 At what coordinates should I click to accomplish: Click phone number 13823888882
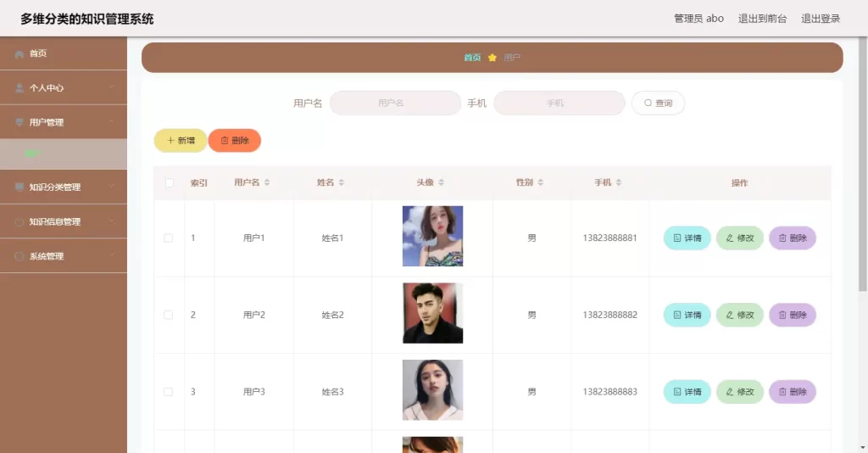(x=609, y=315)
